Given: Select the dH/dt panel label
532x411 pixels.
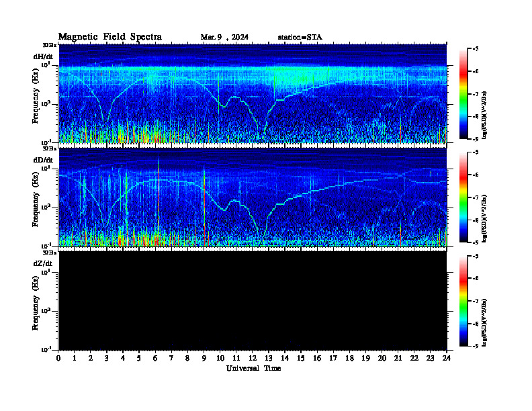Looking at the screenshot, I should (43, 56).
